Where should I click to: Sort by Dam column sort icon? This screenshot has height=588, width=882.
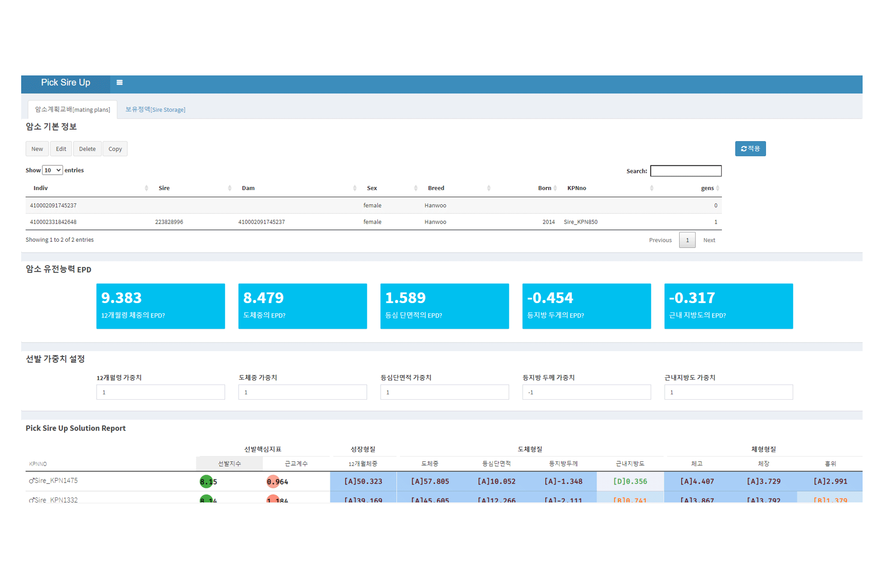pyautogui.click(x=355, y=188)
